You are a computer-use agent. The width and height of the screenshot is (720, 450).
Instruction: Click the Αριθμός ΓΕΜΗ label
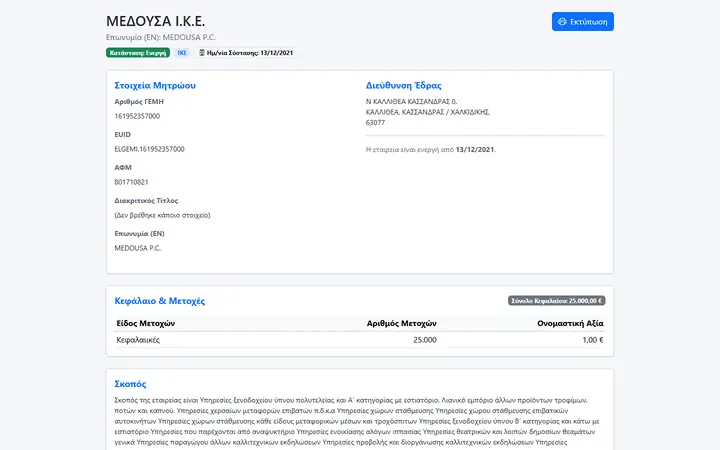[x=139, y=101]
